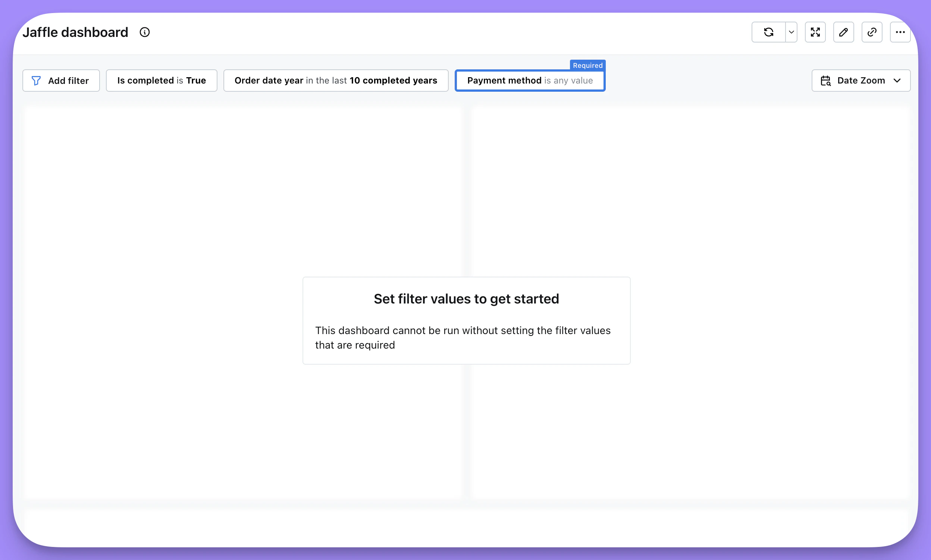This screenshot has height=560, width=931.
Task: Click the dashboard info icon
Action: click(x=145, y=32)
